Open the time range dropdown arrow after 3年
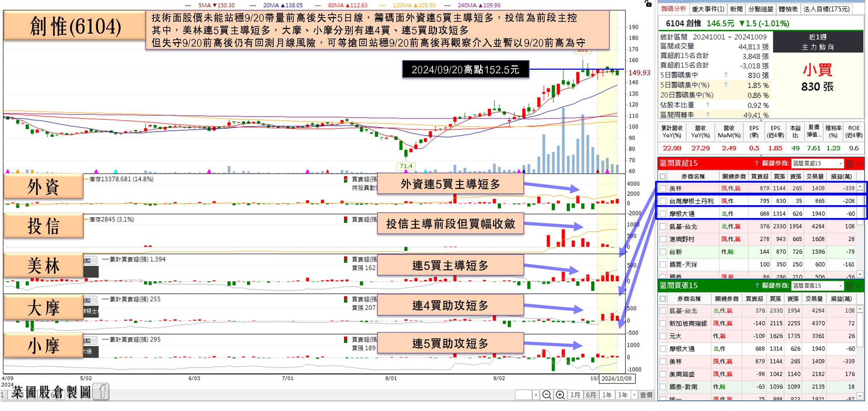 [x=634, y=395]
